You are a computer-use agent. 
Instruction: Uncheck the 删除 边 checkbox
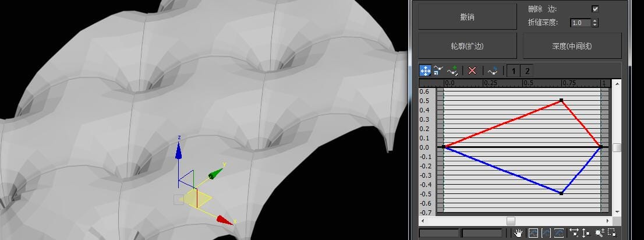(x=595, y=9)
